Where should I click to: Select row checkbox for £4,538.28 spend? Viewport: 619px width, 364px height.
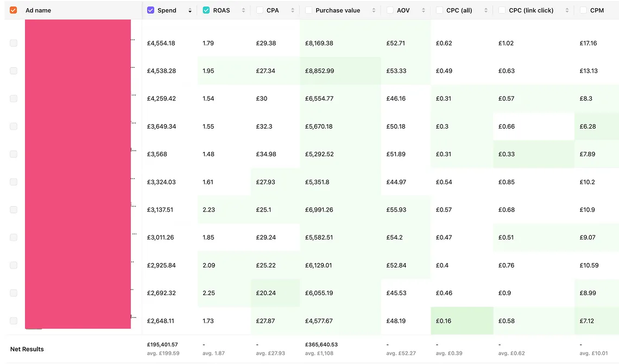[x=14, y=71]
